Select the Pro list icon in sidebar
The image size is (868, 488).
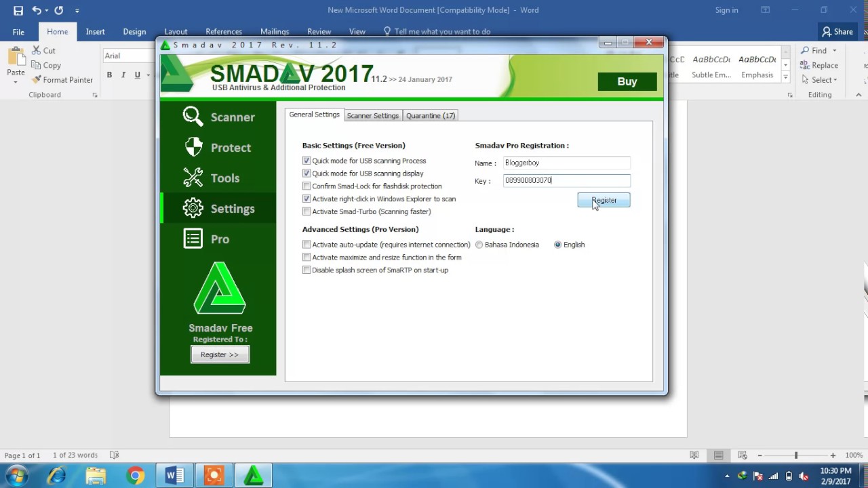(x=193, y=239)
